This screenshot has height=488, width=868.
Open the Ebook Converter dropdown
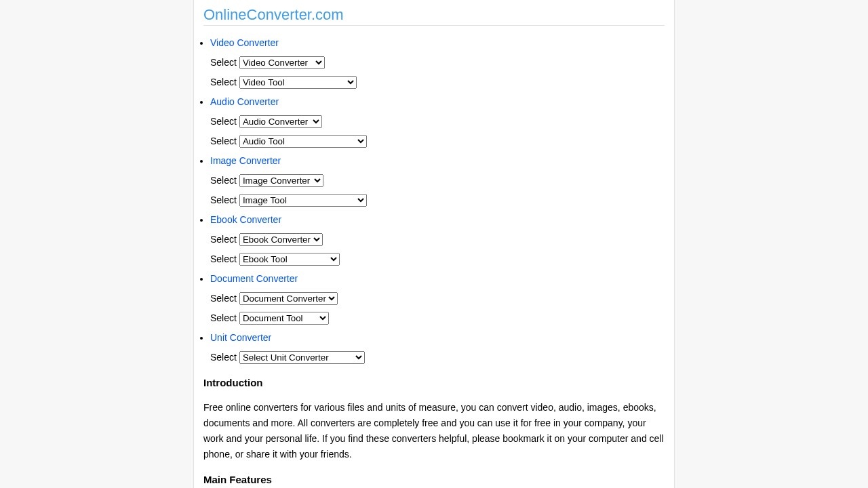click(281, 239)
